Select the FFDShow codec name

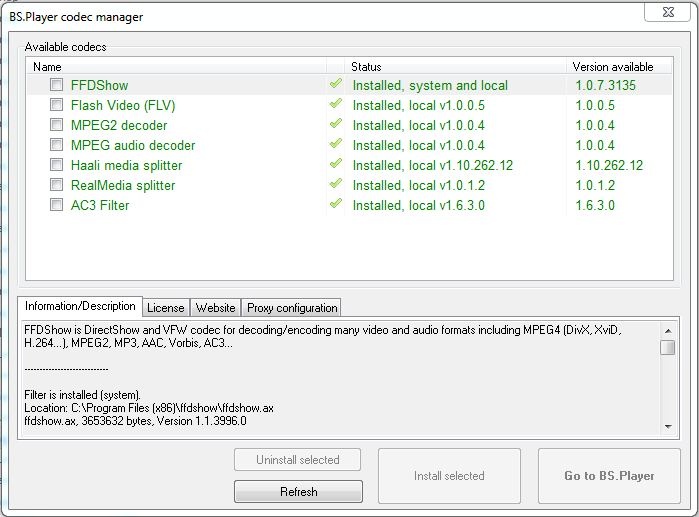click(x=99, y=85)
